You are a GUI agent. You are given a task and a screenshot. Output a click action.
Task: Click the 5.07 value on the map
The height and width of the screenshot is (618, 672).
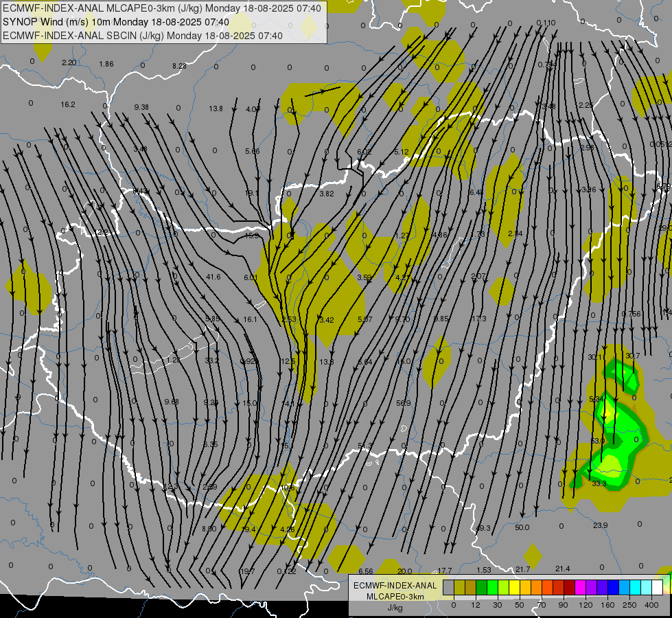[364, 319]
